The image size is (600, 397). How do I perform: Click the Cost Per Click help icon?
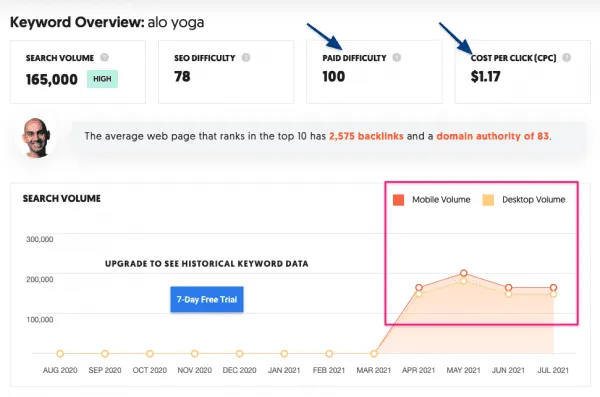click(566, 57)
